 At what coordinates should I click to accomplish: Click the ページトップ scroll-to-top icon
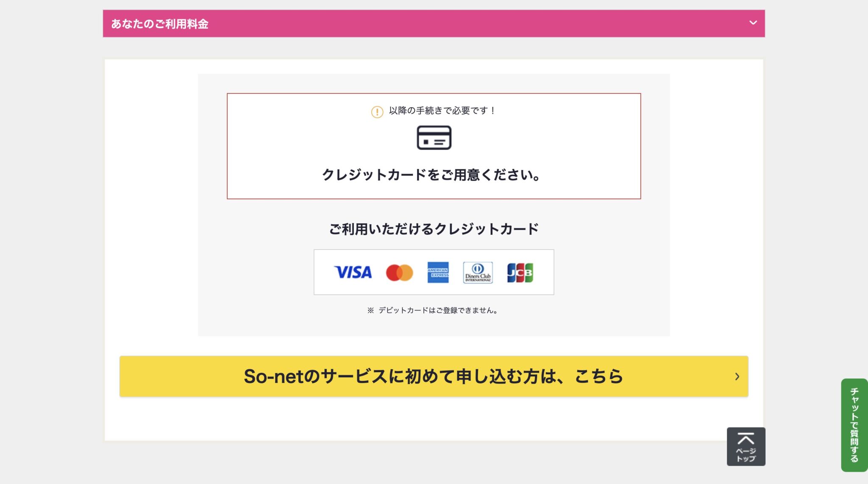click(747, 446)
